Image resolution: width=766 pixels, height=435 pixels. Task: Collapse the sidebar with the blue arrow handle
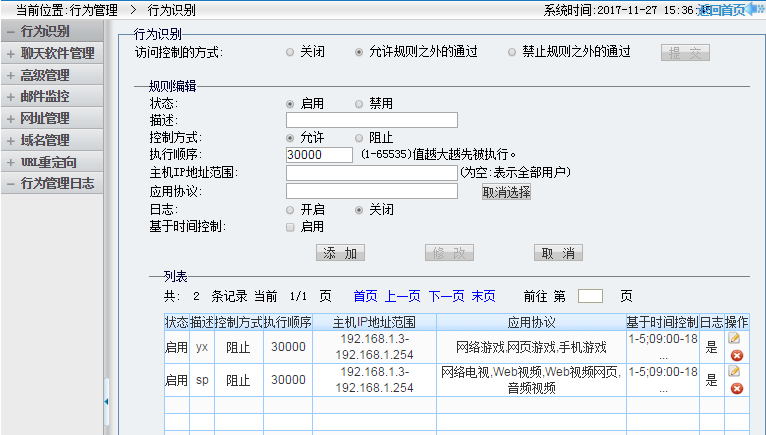[106, 401]
